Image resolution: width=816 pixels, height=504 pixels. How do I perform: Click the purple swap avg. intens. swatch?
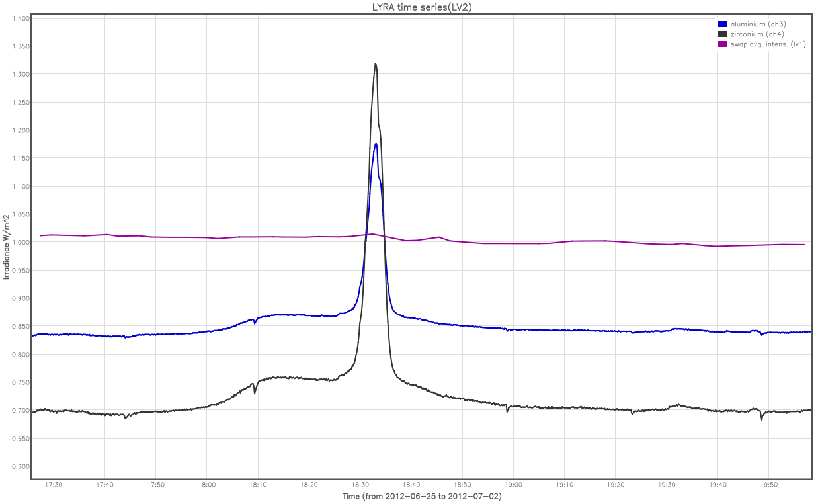[x=723, y=44]
